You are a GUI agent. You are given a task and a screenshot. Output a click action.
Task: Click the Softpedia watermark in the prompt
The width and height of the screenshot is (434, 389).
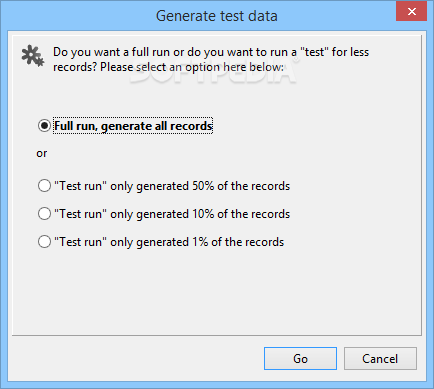point(213,71)
